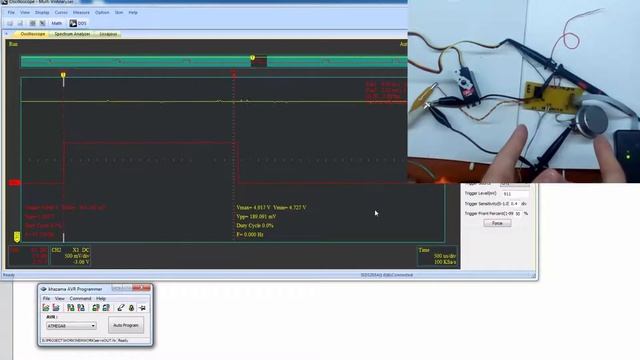Click the fuse/lock bits icon in AVR Programmer
640x360 pixels.
click(x=131, y=308)
